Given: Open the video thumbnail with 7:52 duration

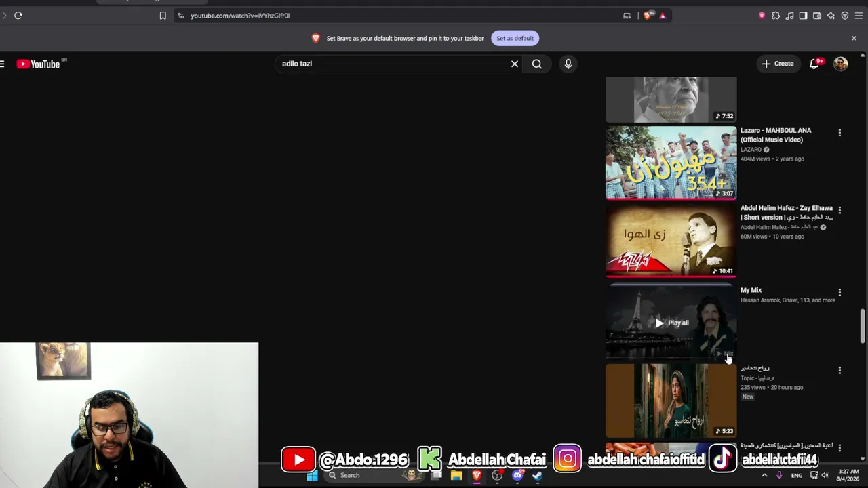Looking at the screenshot, I should tap(671, 100).
